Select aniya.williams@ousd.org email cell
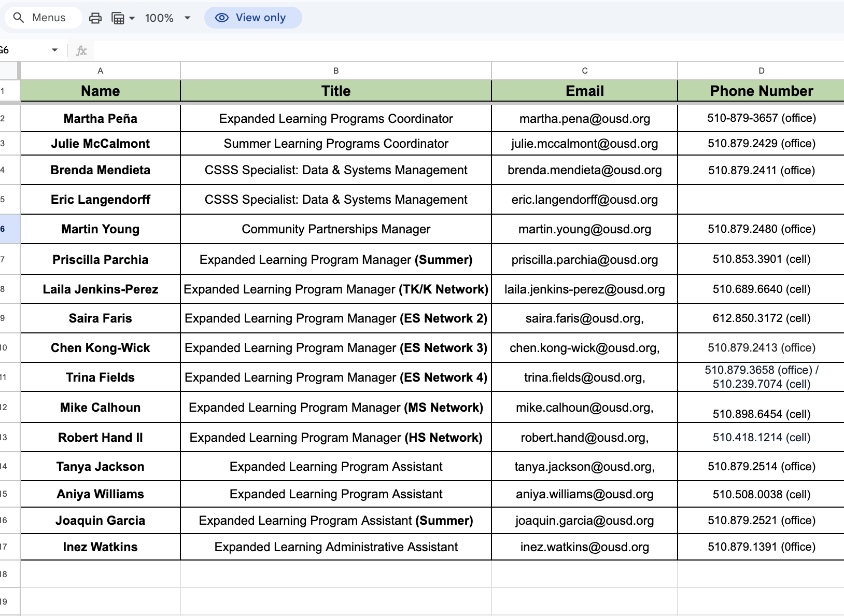Screen dimensions: 844x616 pos(585,494)
